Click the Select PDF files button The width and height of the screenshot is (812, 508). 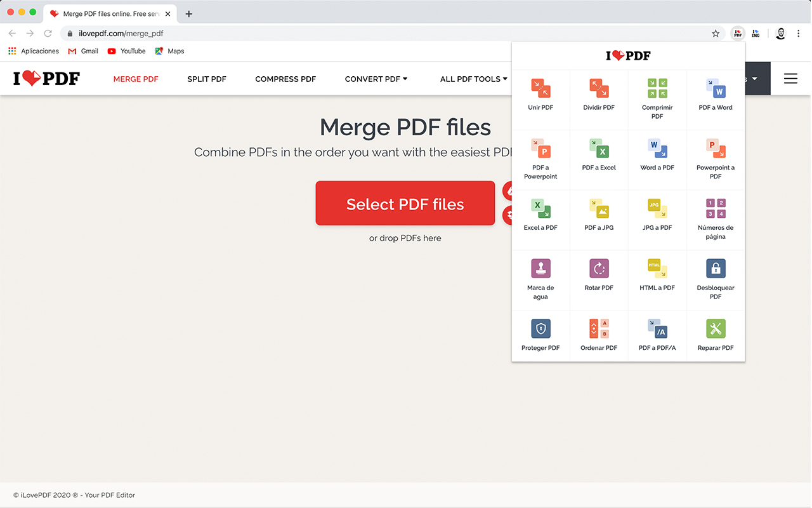click(x=405, y=203)
